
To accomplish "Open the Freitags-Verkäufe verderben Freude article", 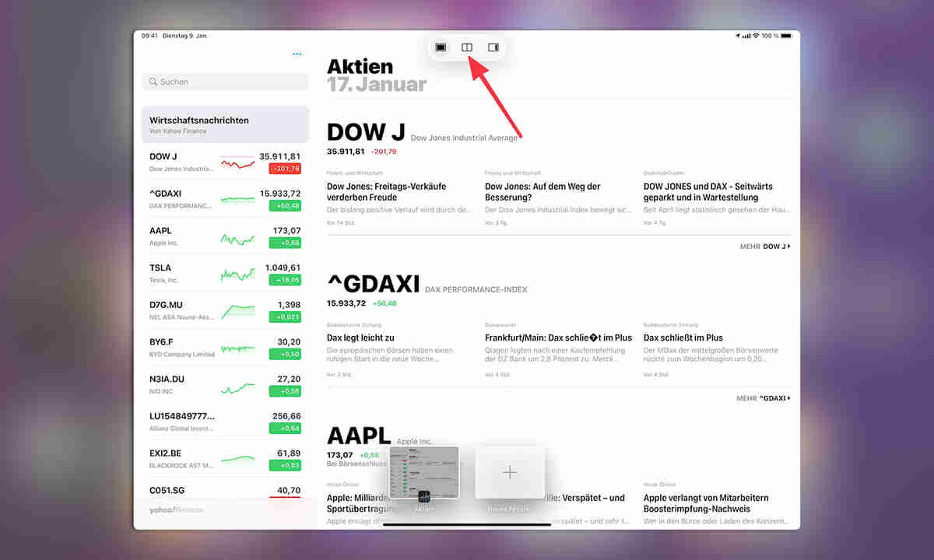I will coord(385,192).
